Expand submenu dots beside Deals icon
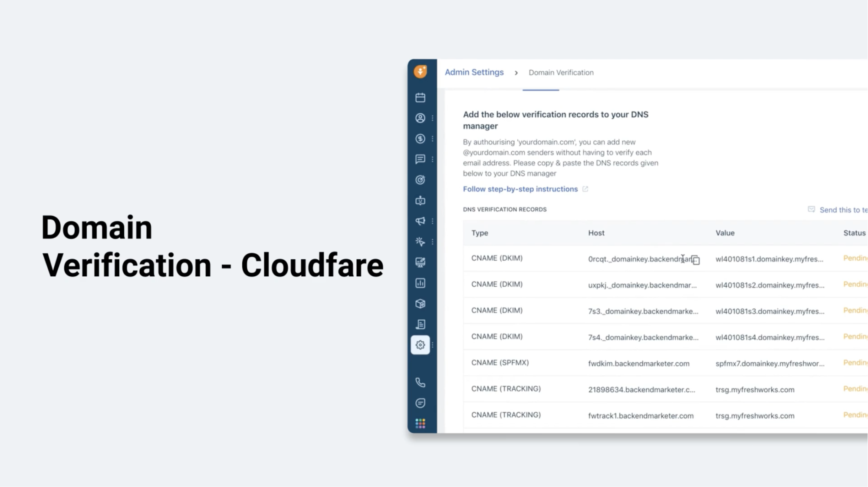The image size is (868, 487). click(x=432, y=139)
